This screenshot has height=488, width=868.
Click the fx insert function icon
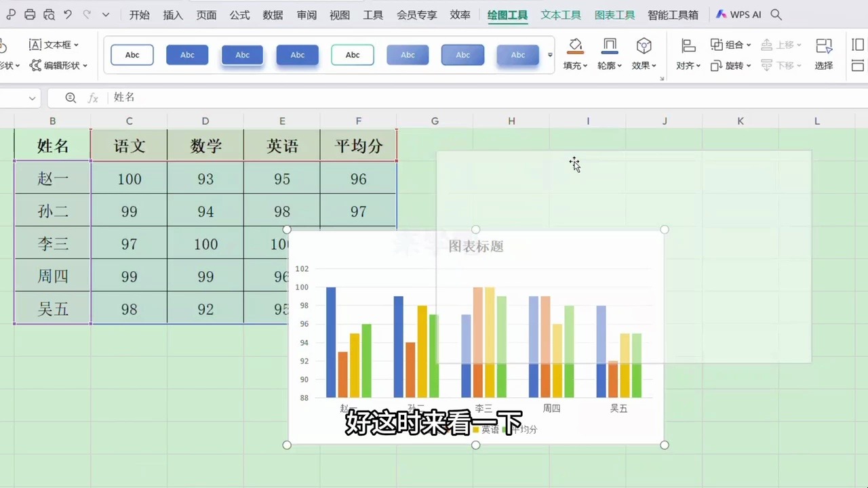pyautogui.click(x=94, y=98)
